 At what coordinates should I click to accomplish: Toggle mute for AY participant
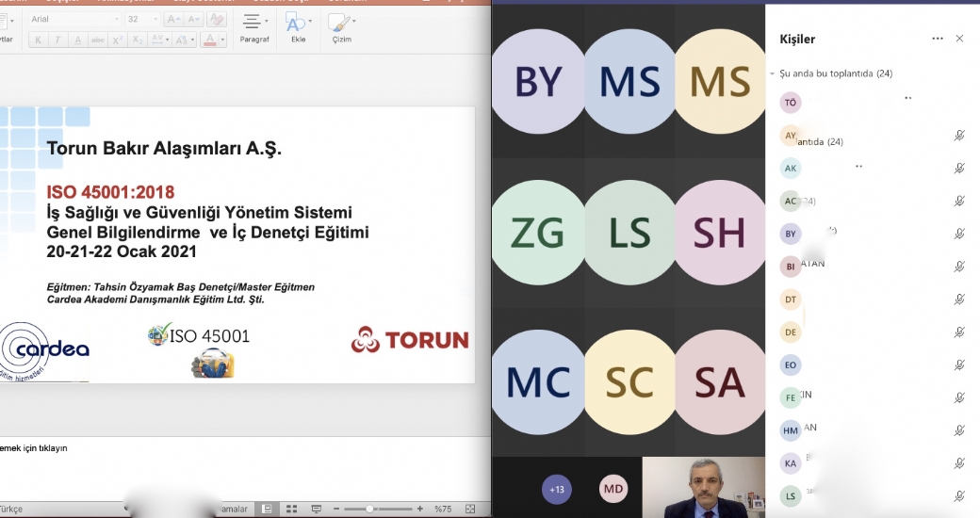coord(959,136)
